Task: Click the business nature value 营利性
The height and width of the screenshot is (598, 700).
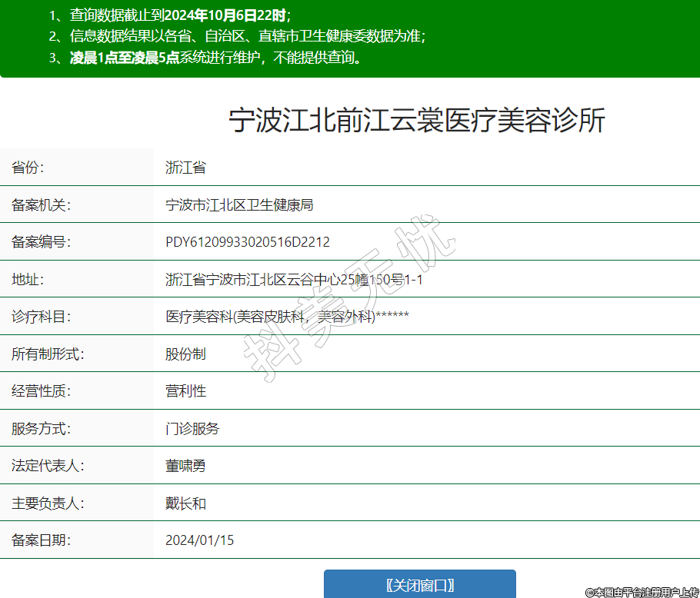Action: (x=185, y=391)
